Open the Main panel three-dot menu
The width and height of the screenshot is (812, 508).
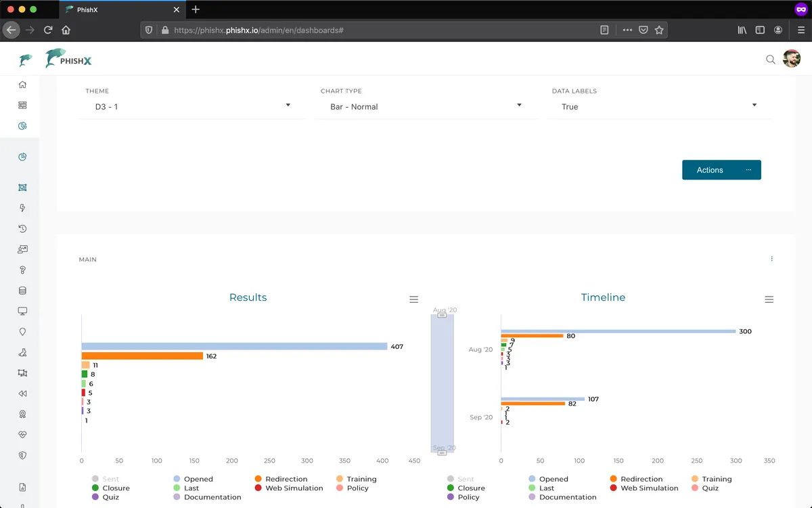pos(771,259)
